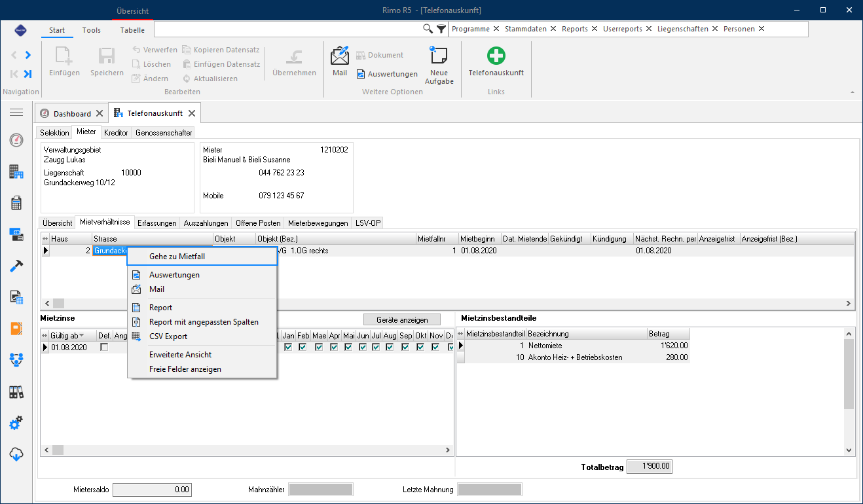The image size is (863, 504).
Task: Go to the next record arrow
Action: click(28, 55)
